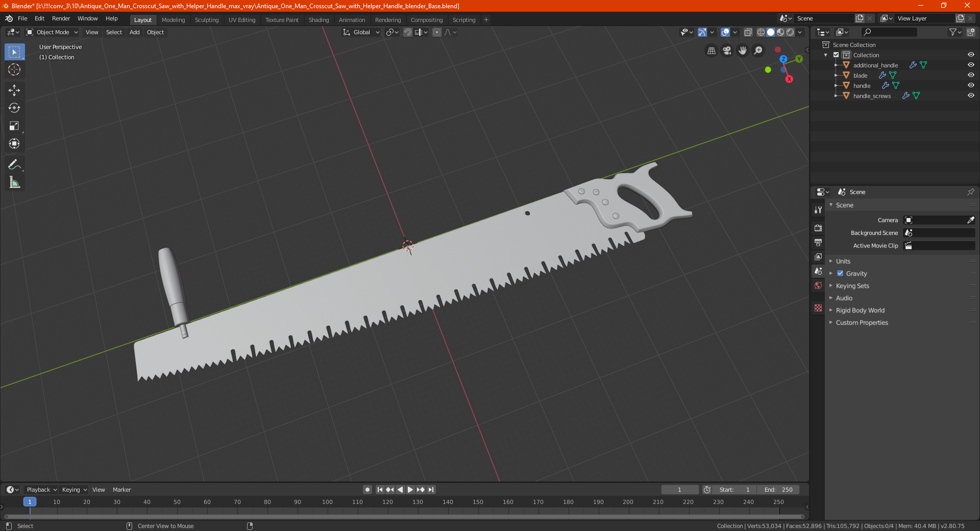Choose the Rotate tool
Viewport: 980px width, 531px height.
tap(14, 108)
